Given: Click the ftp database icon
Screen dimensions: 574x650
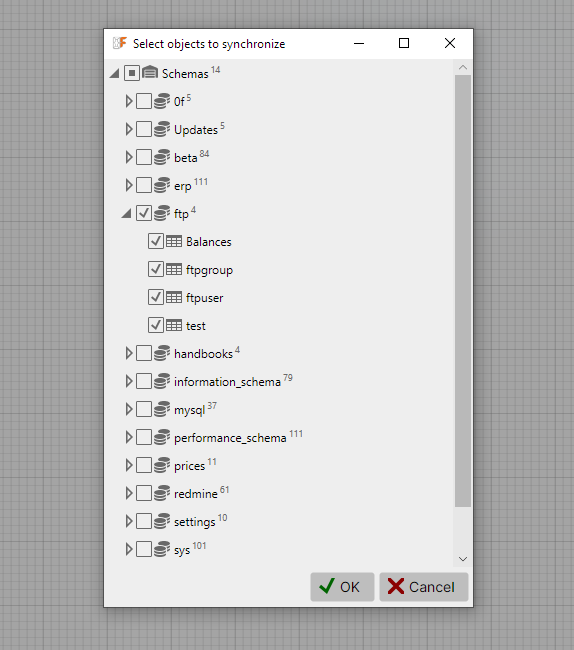Looking at the screenshot, I should (162, 213).
